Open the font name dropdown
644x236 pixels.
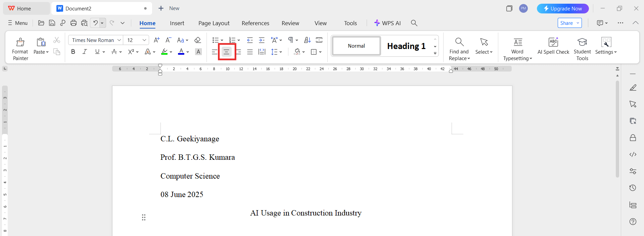(119, 40)
